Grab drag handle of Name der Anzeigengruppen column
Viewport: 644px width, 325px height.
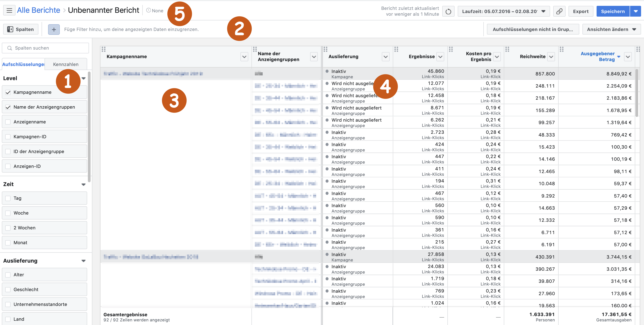click(x=255, y=49)
